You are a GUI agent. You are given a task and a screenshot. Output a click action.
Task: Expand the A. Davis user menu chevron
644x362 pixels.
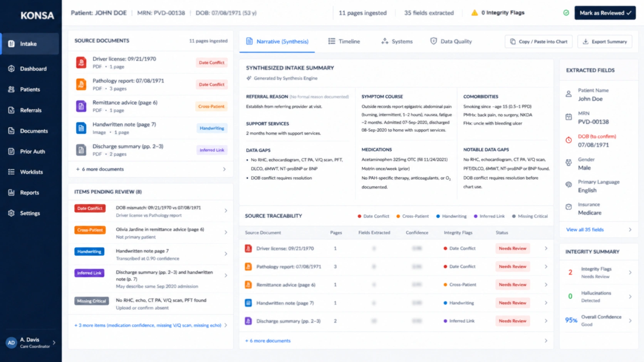[x=54, y=342]
